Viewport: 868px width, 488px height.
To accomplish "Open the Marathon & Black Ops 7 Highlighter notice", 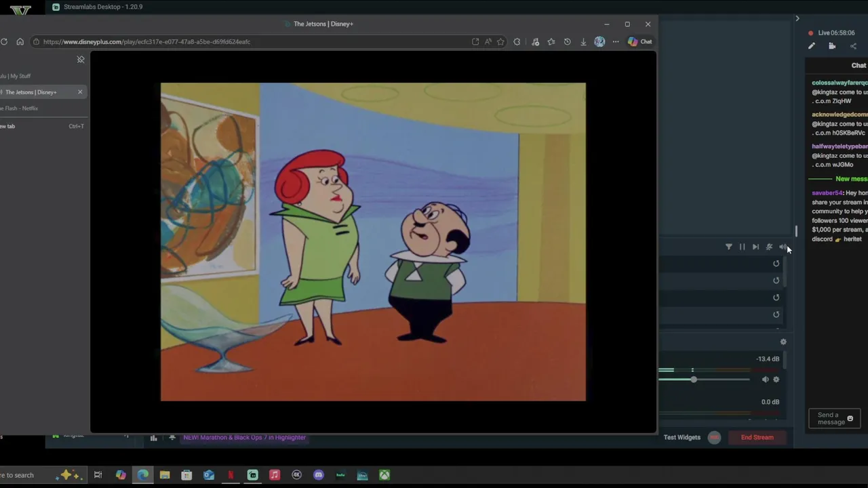I will point(244,437).
